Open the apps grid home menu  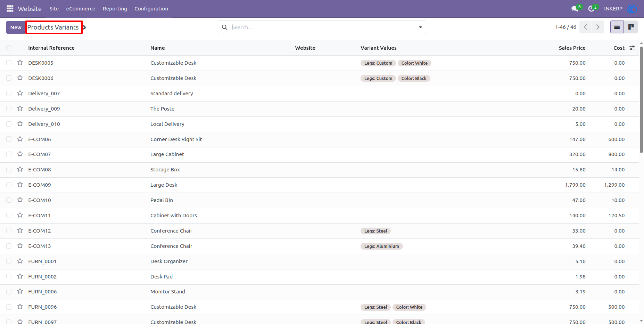pos(10,8)
